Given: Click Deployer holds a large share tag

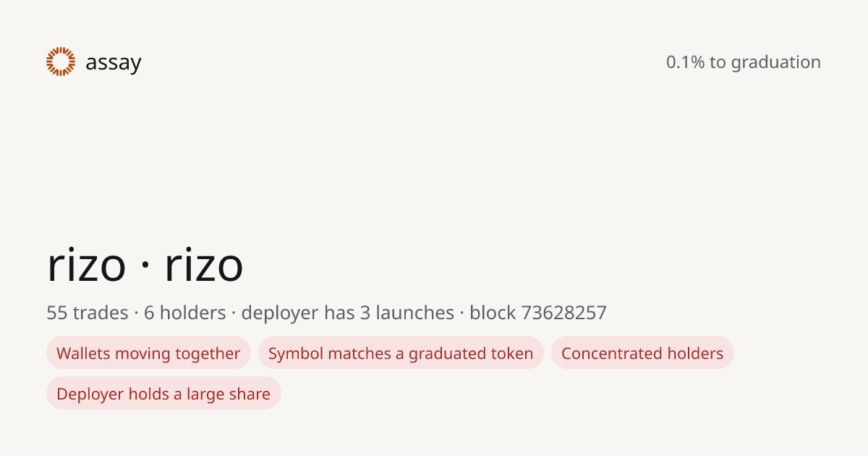Looking at the screenshot, I should point(163,394).
